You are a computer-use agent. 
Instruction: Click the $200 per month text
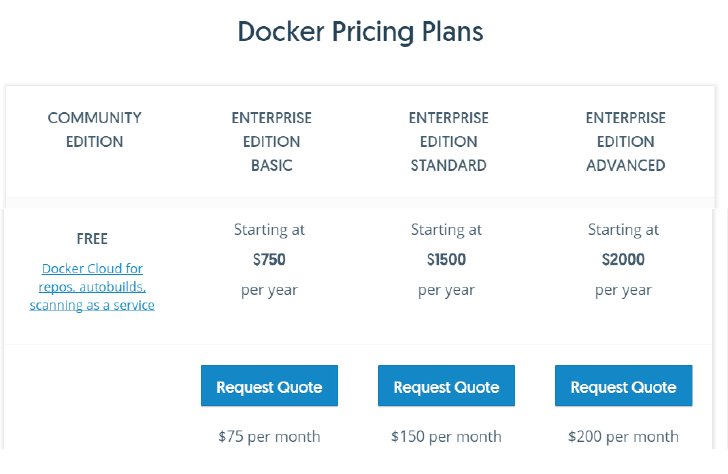tap(623, 436)
